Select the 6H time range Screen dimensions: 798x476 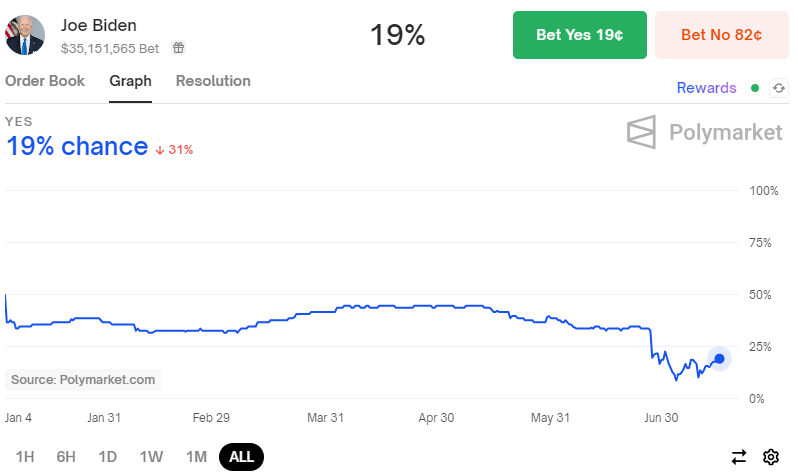pos(66,457)
